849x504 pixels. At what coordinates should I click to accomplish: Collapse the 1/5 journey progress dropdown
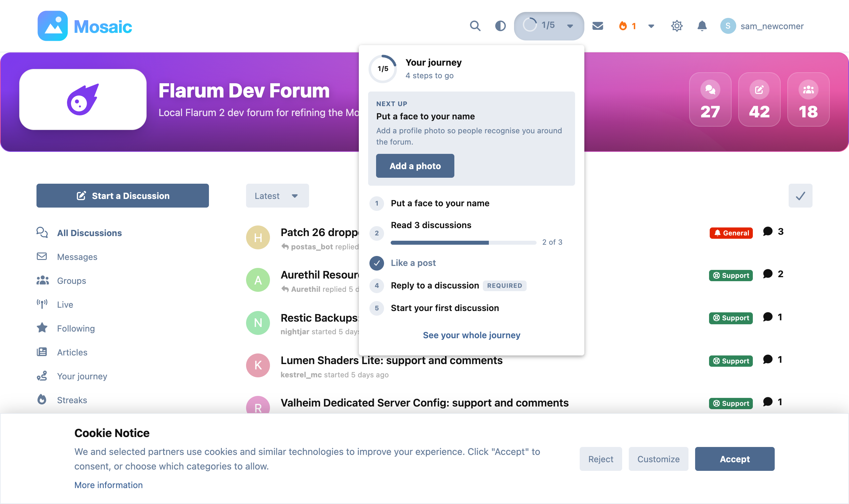(549, 26)
